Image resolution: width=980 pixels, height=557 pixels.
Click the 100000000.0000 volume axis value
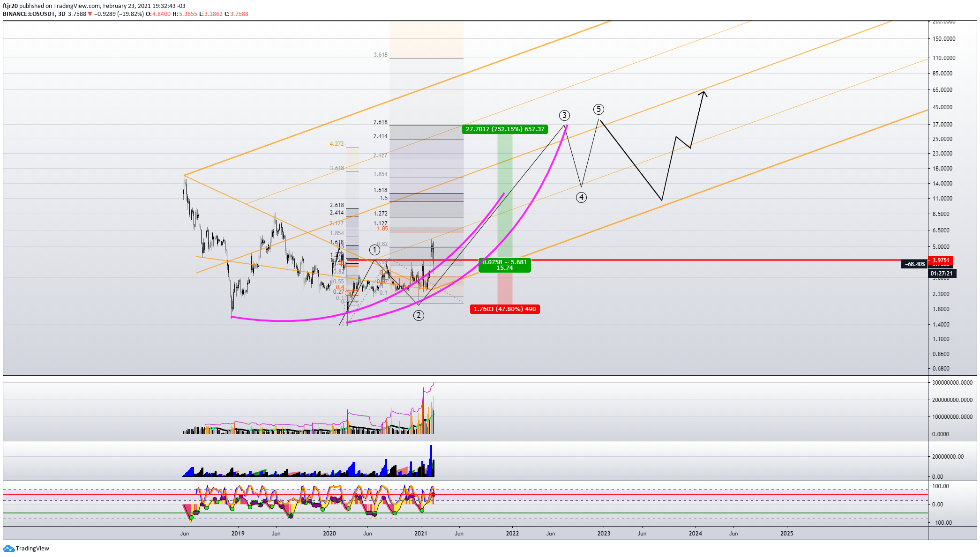pyautogui.click(x=952, y=417)
